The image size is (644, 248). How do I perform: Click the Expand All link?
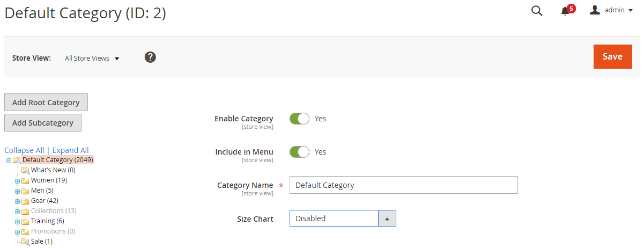(70, 150)
